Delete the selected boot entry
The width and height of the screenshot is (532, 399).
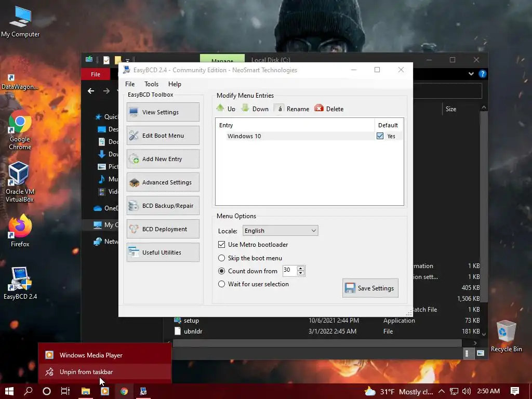(329, 109)
